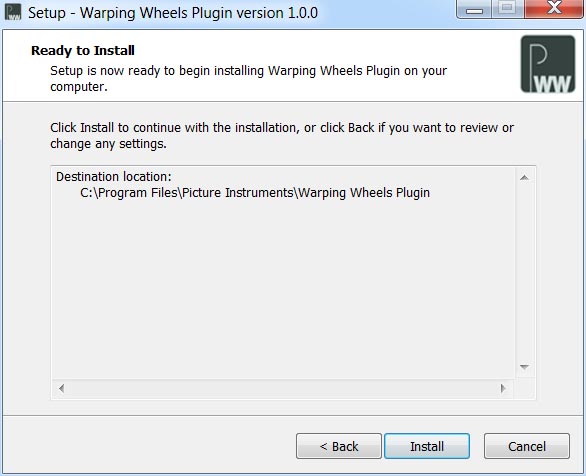Image resolution: width=586 pixels, height=476 pixels.
Task: Click the right arrow of horizontal scrollbar
Action: (503, 389)
